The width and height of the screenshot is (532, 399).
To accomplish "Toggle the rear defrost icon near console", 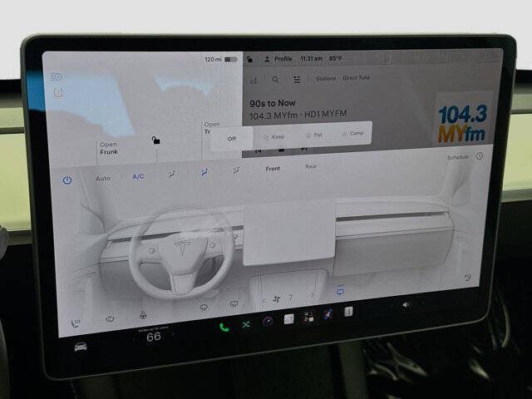I will (x=234, y=303).
